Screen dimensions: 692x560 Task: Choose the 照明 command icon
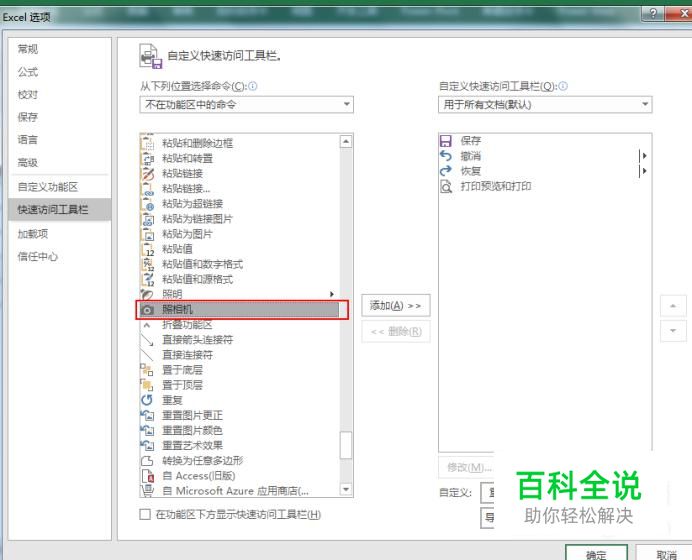point(147,294)
